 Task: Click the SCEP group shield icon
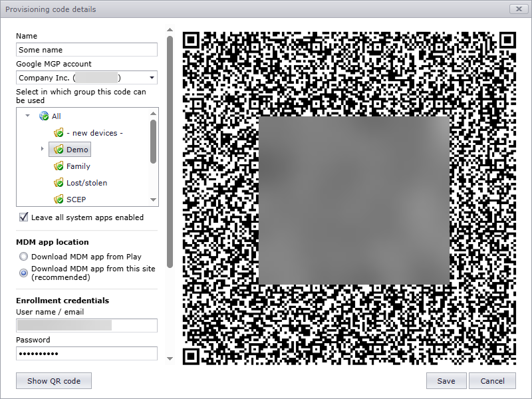(x=59, y=199)
